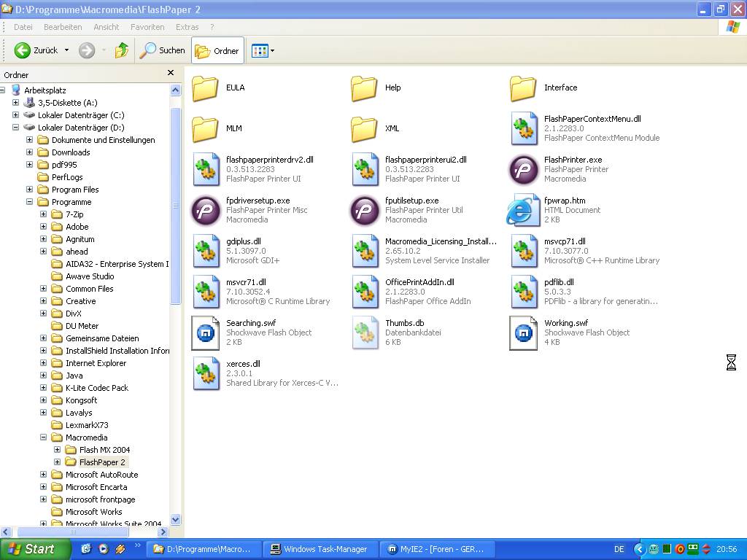Image resolution: width=747 pixels, height=560 pixels.
Task: Expand hidden tray icons arrow
Action: tap(639, 549)
